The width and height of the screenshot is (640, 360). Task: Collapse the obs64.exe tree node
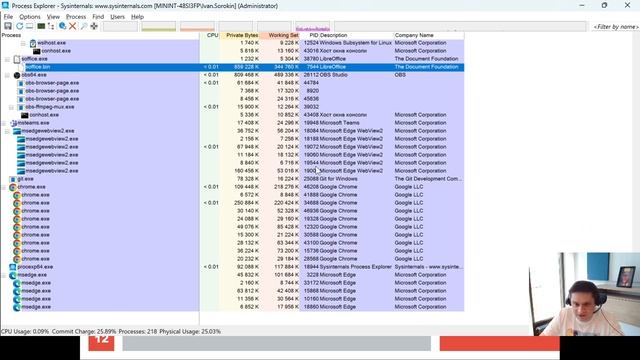tap(7, 75)
